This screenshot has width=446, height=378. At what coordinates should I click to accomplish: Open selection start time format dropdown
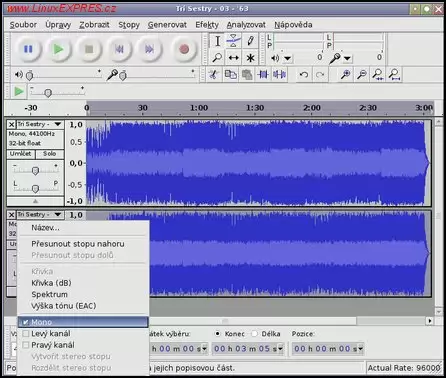pos(205,349)
